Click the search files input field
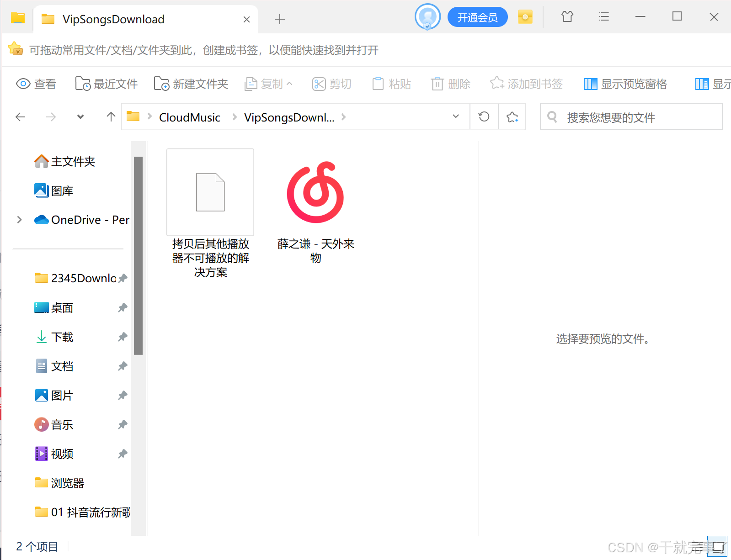The height and width of the screenshot is (560, 731). point(631,117)
